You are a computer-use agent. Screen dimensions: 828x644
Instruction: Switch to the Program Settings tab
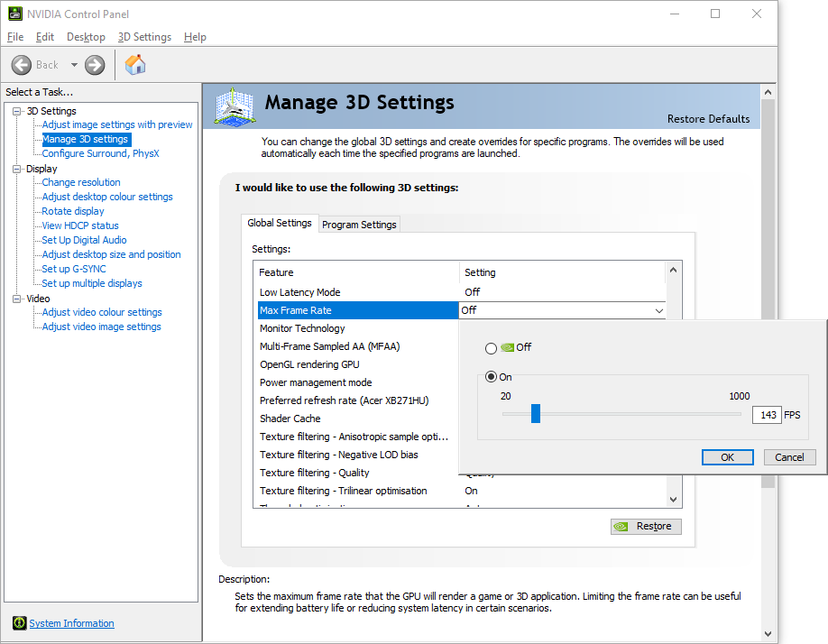pyautogui.click(x=359, y=225)
